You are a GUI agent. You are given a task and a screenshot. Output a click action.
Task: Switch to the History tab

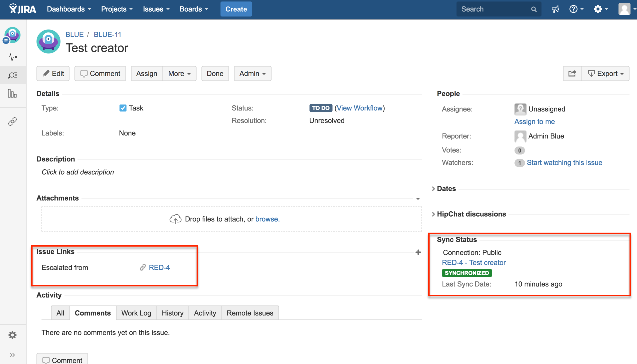(172, 313)
